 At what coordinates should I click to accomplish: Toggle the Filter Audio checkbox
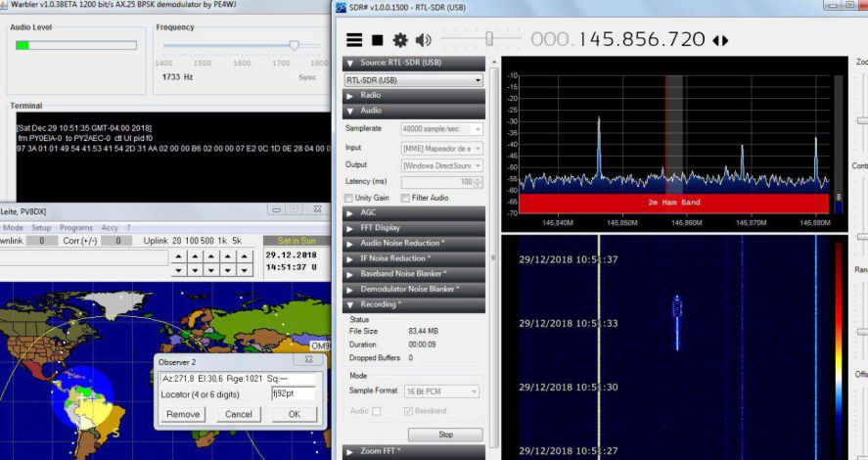(404, 198)
